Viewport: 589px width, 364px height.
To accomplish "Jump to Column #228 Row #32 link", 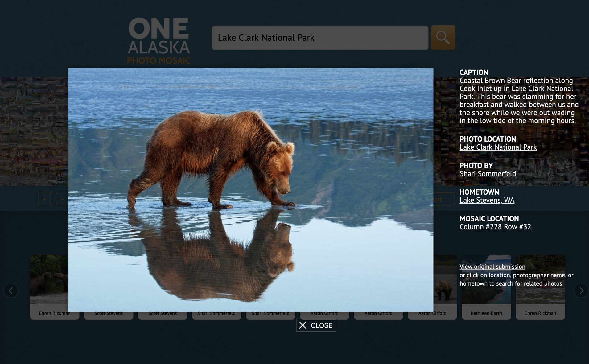I will pos(495,227).
